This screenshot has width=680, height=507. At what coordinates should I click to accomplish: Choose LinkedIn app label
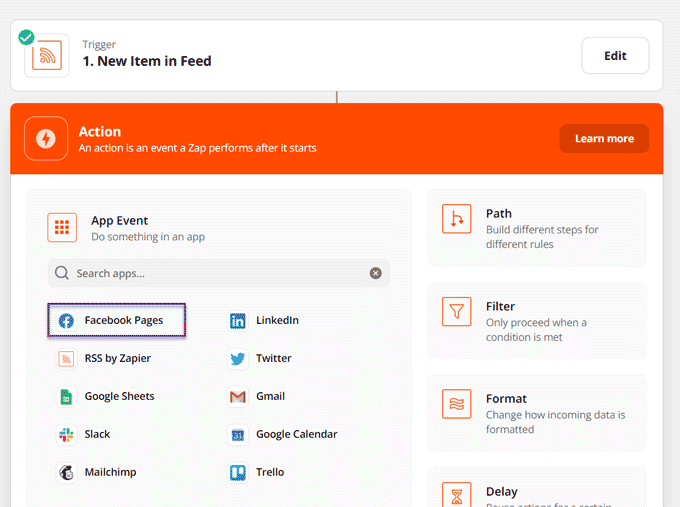point(277,321)
